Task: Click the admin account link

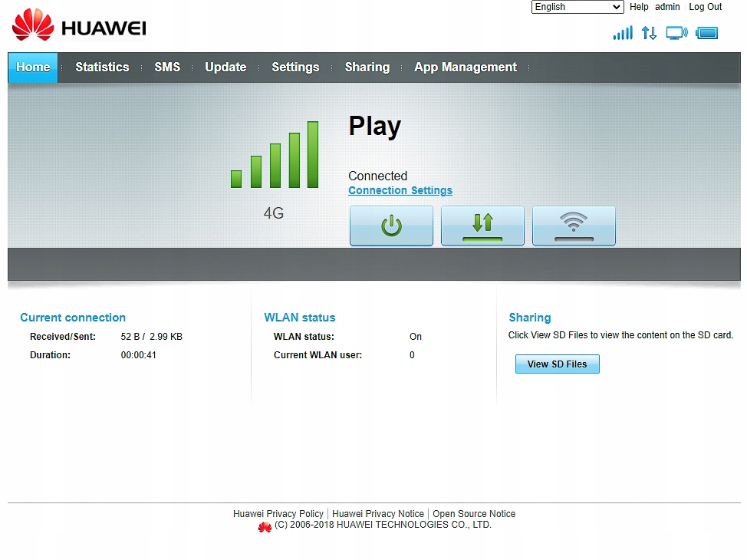Action: [x=667, y=7]
